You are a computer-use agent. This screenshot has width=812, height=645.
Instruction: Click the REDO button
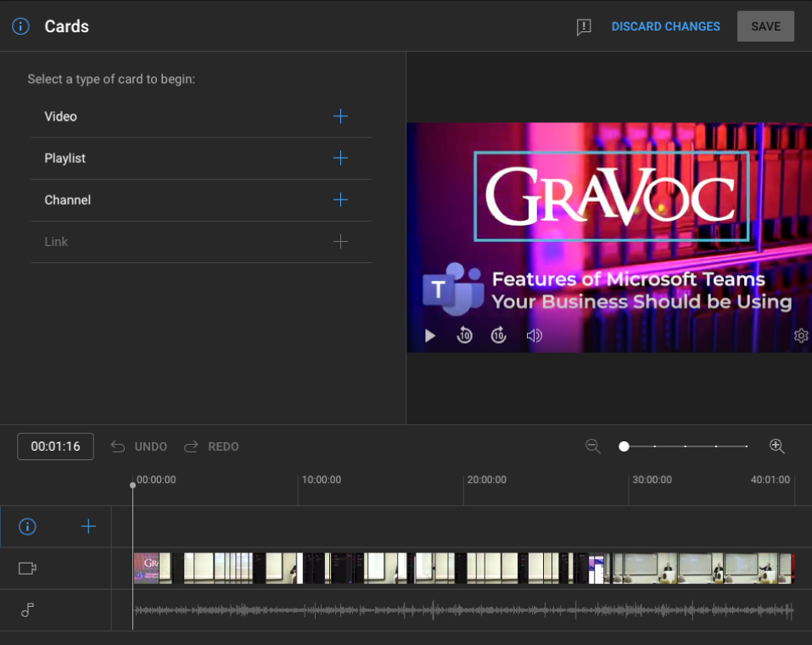(211, 446)
